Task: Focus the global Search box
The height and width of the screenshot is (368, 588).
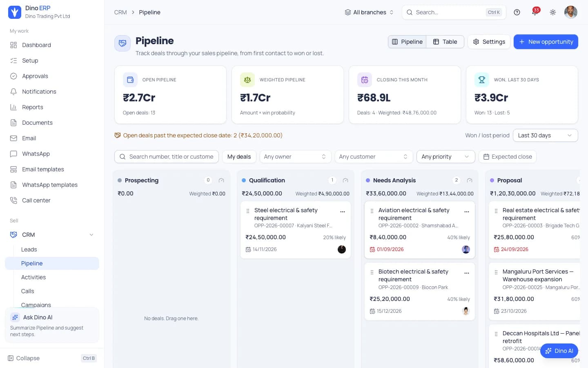Action: (x=454, y=12)
